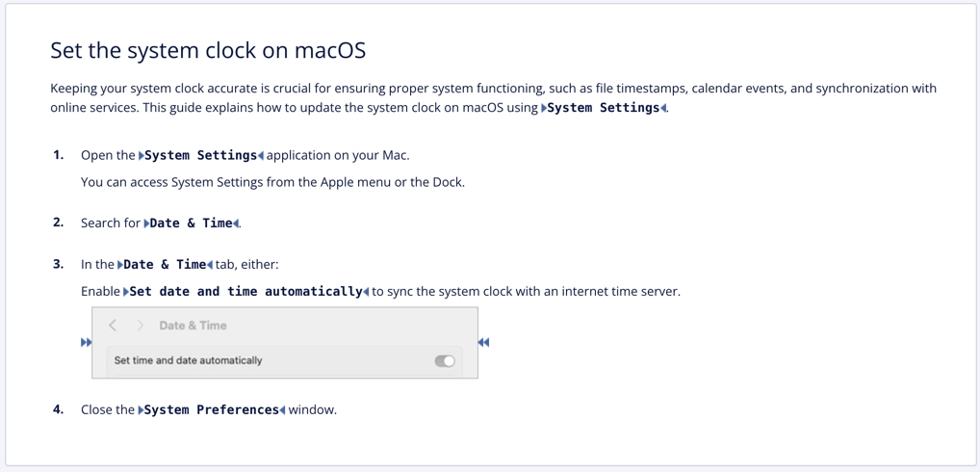Click the opening marker before Date & Time in step 2
Image resolution: width=980 pixels, height=472 pixels.
[147, 223]
